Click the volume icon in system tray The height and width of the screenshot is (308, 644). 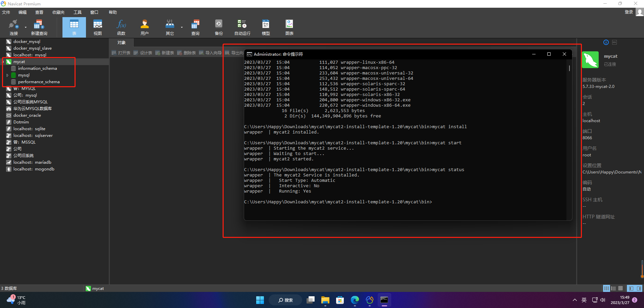pos(602,300)
